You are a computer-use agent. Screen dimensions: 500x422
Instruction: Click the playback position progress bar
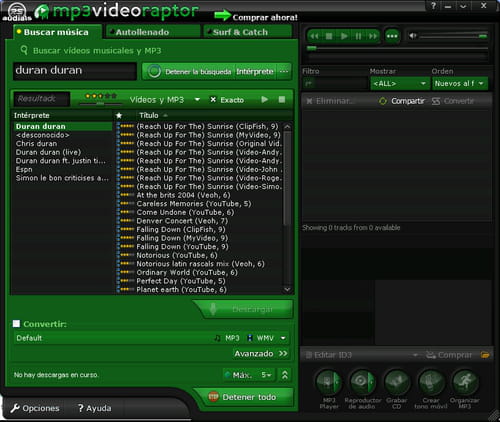(x=397, y=48)
